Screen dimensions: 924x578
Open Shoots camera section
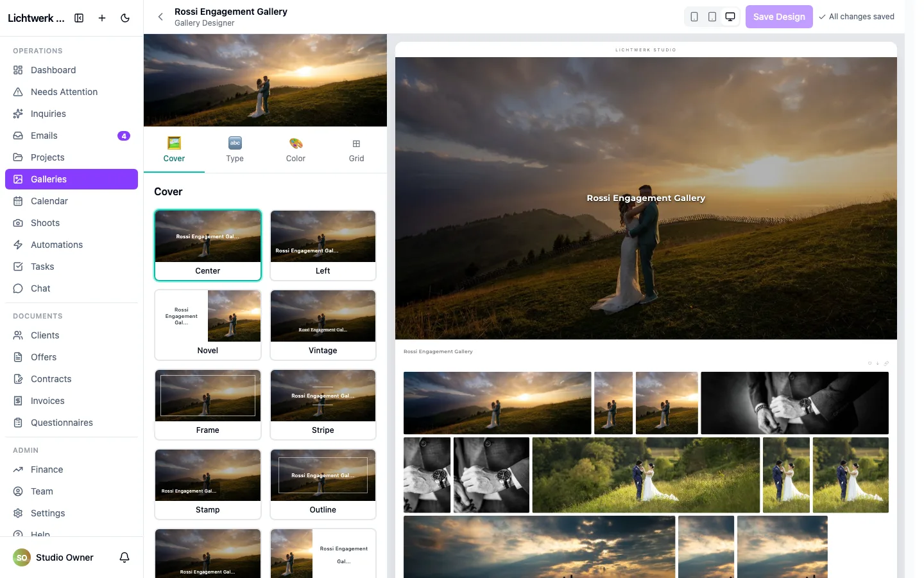point(71,223)
